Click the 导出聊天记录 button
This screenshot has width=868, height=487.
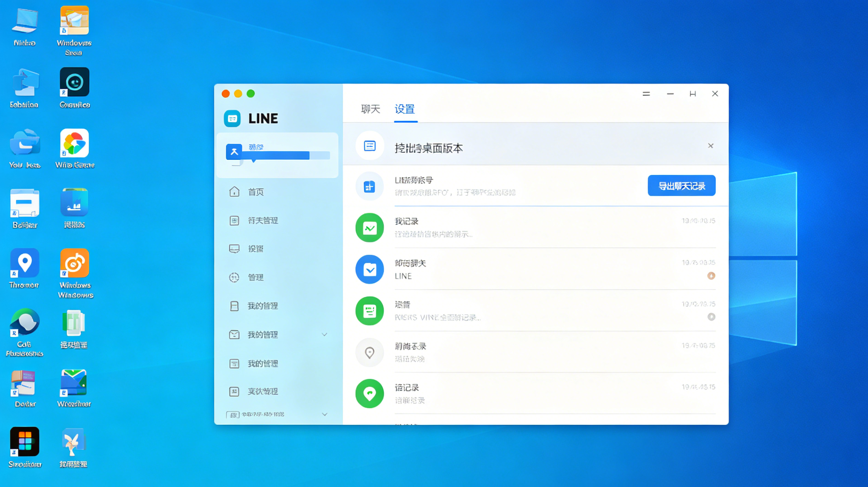681,186
